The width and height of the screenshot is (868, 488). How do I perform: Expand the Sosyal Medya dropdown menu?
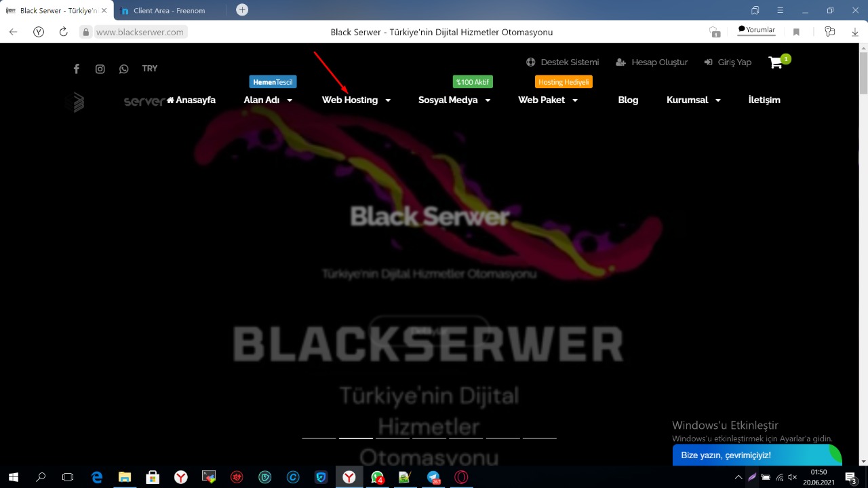454,100
